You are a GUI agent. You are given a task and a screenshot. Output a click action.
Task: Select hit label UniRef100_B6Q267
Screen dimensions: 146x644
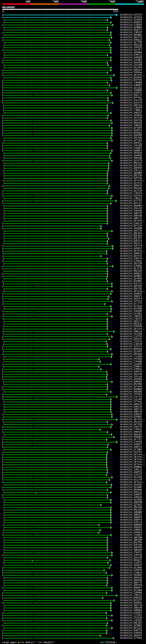click(x=131, y=560)
